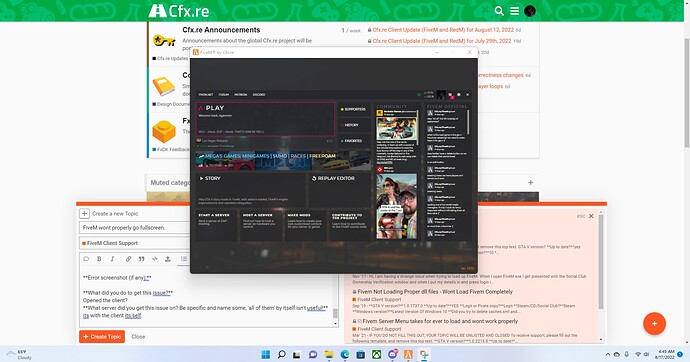This screenshot has height=362, width=690.
Task: Open the forum search magnifier icon
Action: pyautogui.click(x=499, y=11)
